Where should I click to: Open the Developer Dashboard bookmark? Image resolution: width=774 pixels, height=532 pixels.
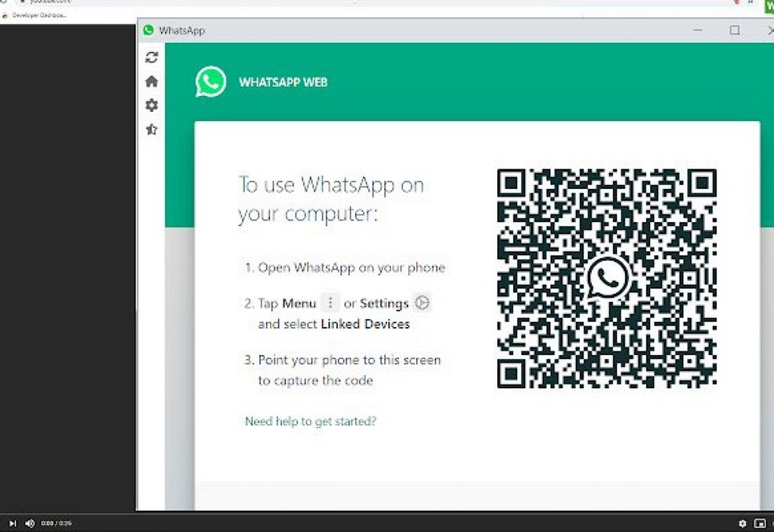tap(35, 15)
